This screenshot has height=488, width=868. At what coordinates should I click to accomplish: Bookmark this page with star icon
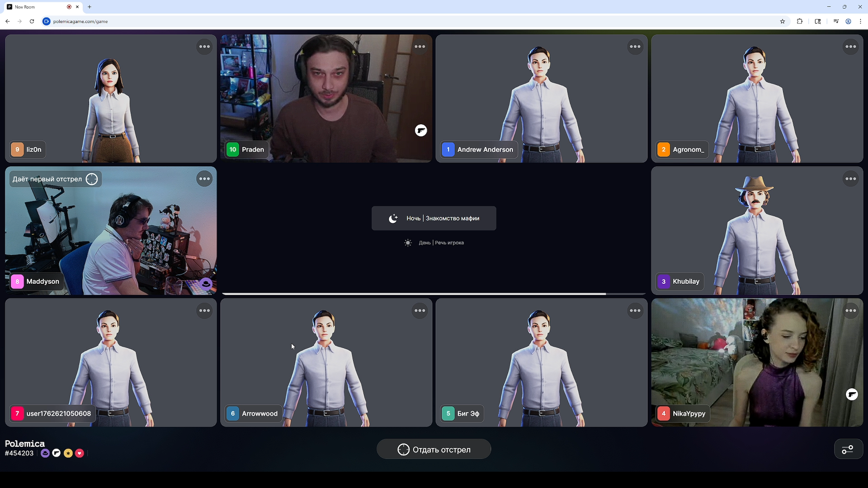click(x=783, y=21)
